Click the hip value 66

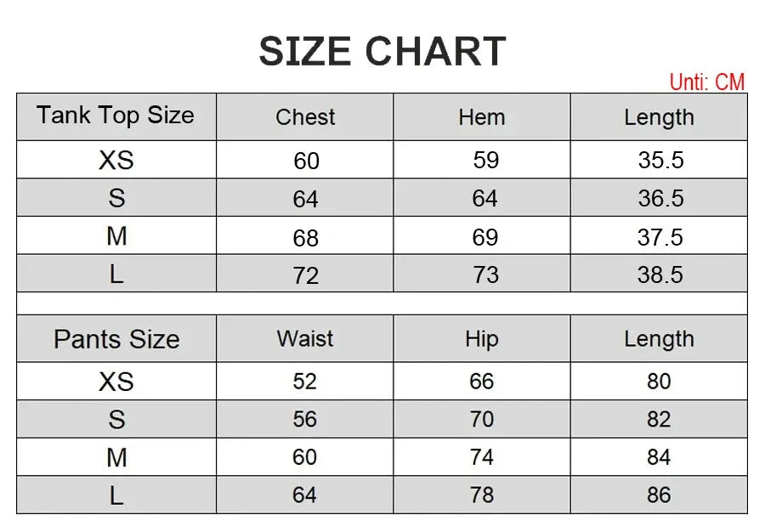click(x=481, y=382)
